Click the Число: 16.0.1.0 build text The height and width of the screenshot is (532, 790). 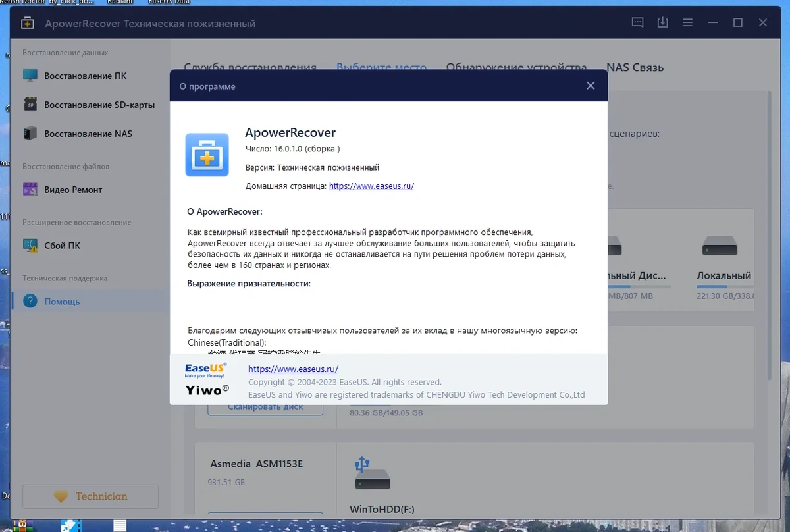(x=292, y=149)
